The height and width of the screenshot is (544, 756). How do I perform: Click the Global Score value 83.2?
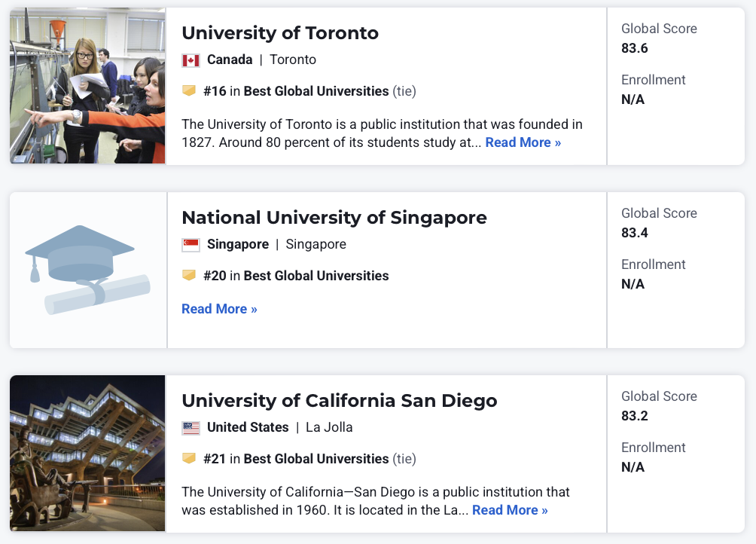coord(635,416)
